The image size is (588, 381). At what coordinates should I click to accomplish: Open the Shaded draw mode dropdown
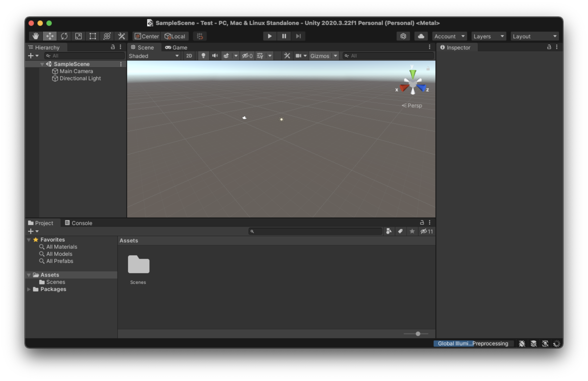point(154,56)
